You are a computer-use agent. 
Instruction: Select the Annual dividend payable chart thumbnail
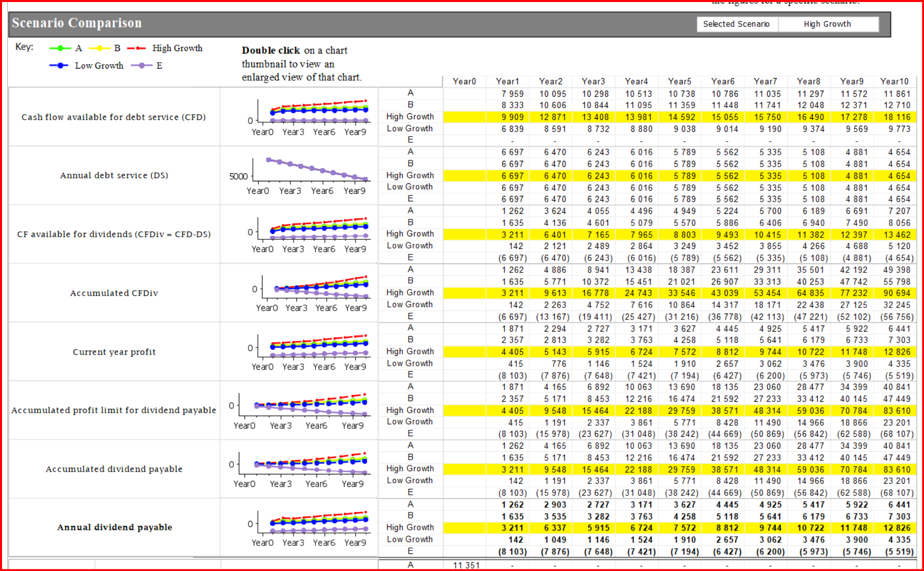(x=299, y=527)
